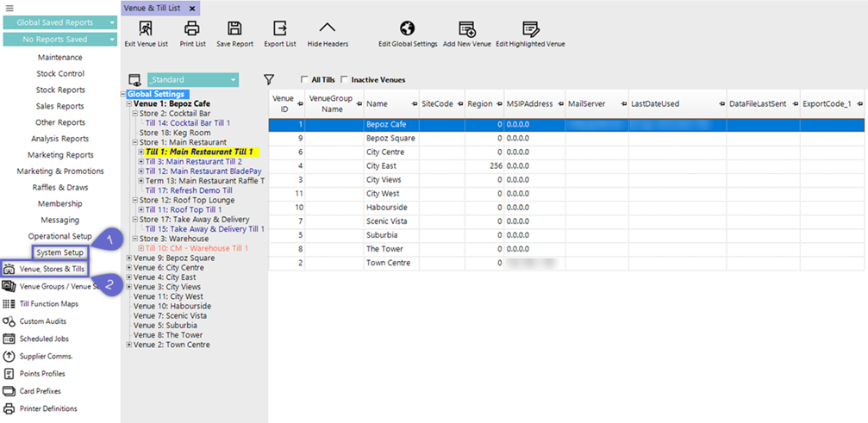Click the Save Report floppy icon
Screen dimensions: 868x423
[234, 28]
